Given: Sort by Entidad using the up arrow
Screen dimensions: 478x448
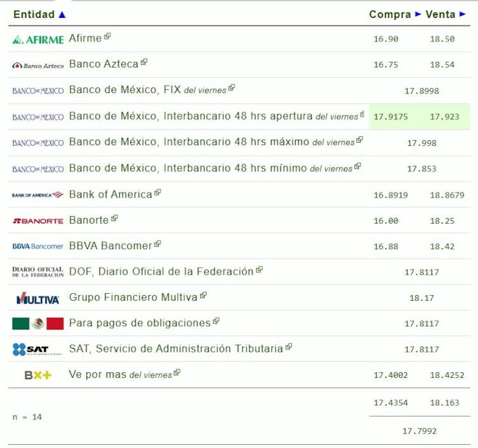Looking at the screenshot, I should coord(62,15).
